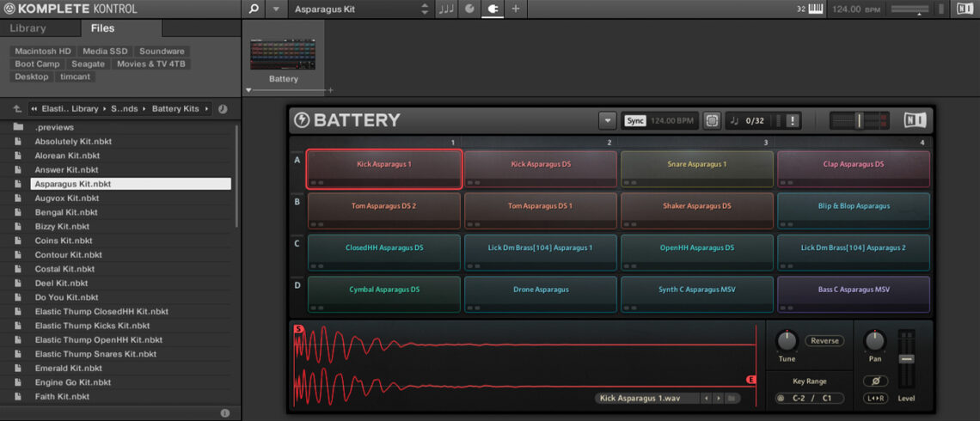Viewport: 980px width, 421px height.
Task: Click the keyboard MIDI icon in header
Action: [x=816, y=9]
